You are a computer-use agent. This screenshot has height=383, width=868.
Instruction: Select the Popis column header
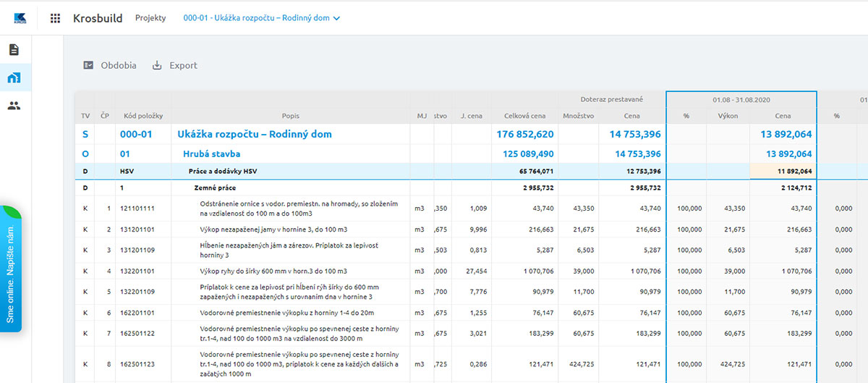pyautogui.click(x=290, y=116)
